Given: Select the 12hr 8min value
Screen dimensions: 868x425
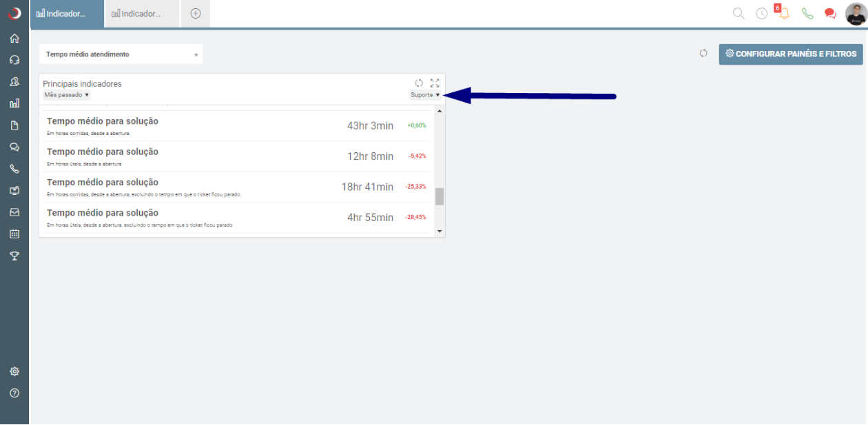Looking at the screenshot, I should click(x=370, y=156).
